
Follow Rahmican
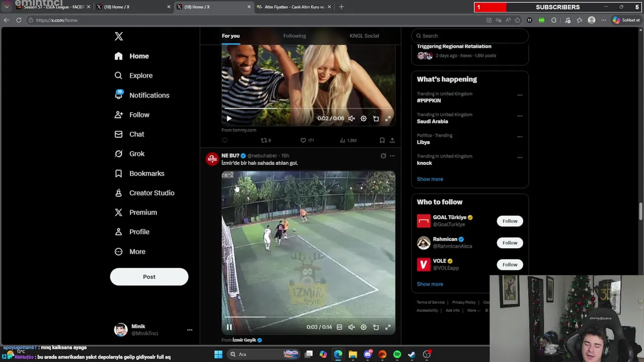[510, 243]
